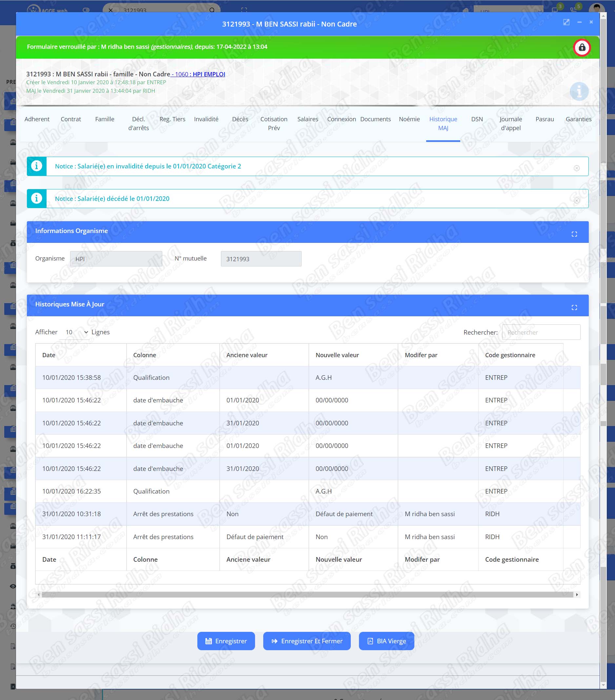Click the popout window icon in title bar
Image resolution: width=615 pixels, height=700 pixels.
click(566, 22)
